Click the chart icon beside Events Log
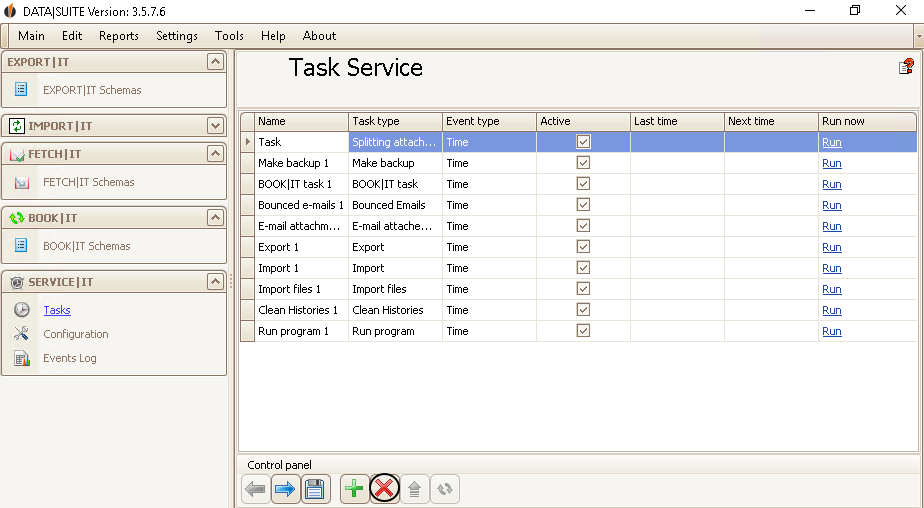The height and width of the screenshot is (508, 924). (22, 358)
